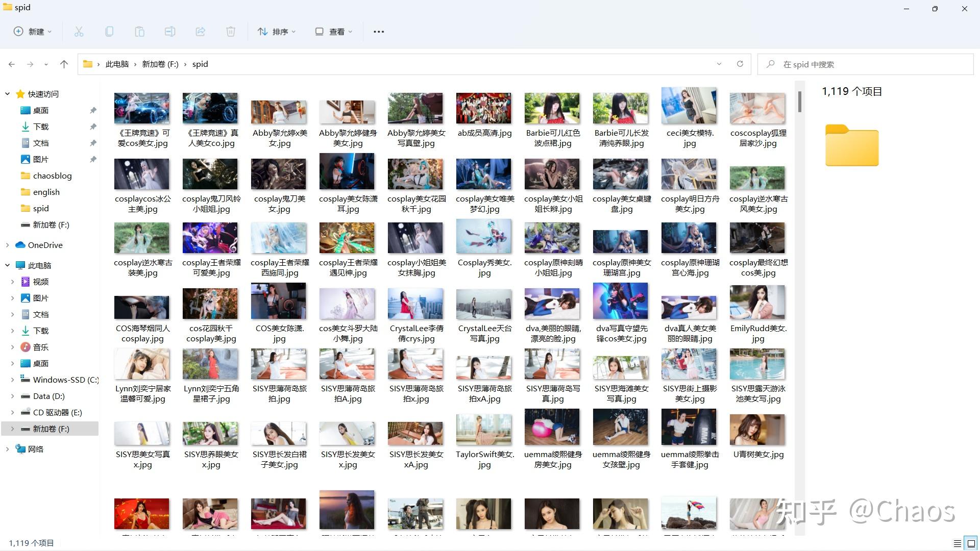Click the Delete trash icon
The height and width of the screenshot is (551, 980).
pos(231,32)
